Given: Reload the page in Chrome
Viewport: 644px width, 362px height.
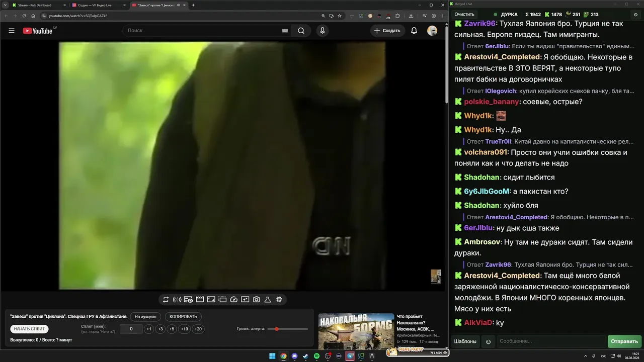Looking at the screenshot, I should point(24,16).
